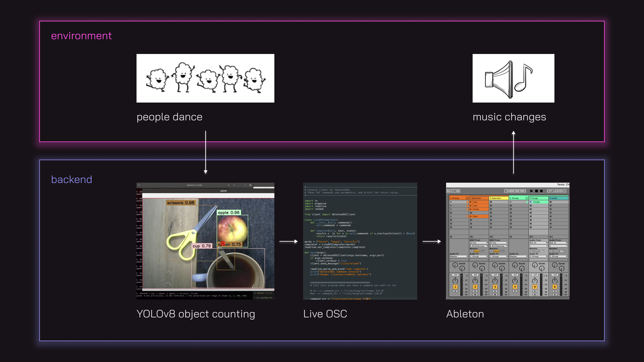This screenshot has height=362, width=644.
Task: Launch the clip named 'three'
Action: coord(471,209)
